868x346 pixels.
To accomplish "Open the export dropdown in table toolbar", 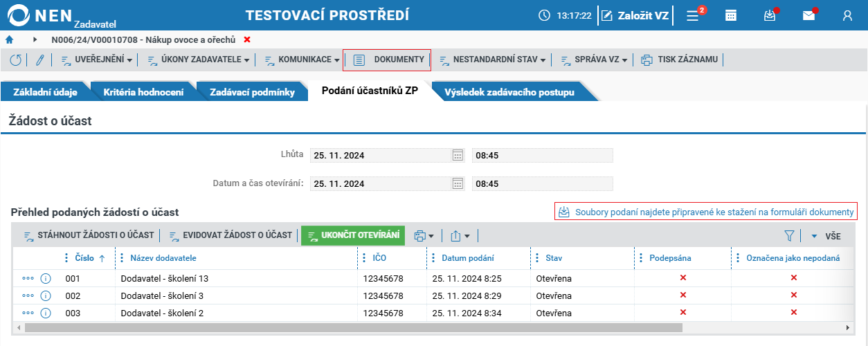I will pyautogui.click(x=460, y=236).
